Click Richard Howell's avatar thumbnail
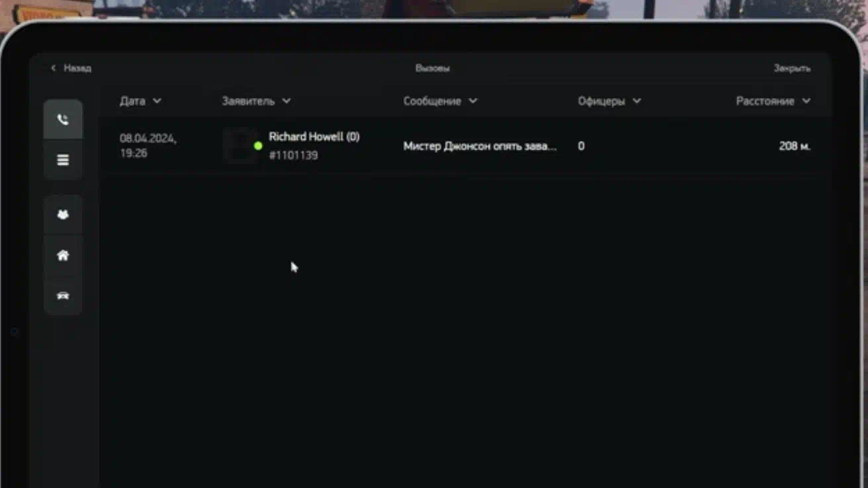Screen dimensions: 868x488 point(239,146)
